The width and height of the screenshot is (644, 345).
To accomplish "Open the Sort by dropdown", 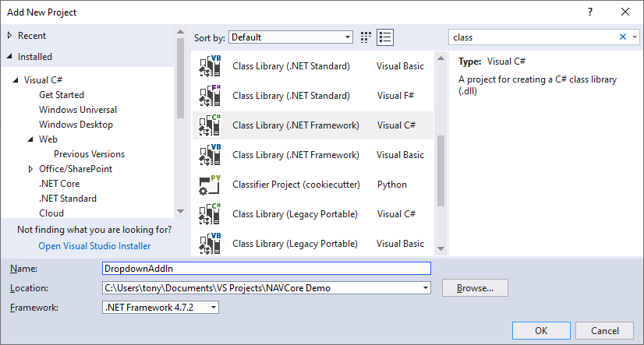I will tap(291, 37).
